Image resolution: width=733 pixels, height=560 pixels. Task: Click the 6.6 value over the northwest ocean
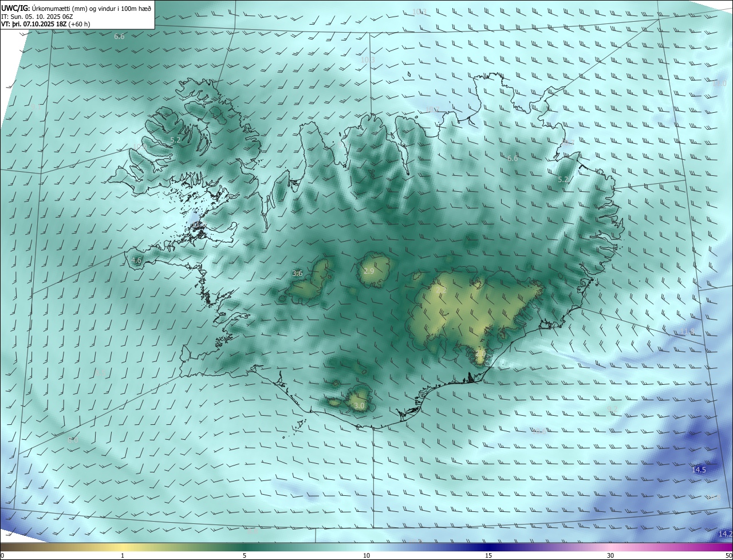coord(119,37)
